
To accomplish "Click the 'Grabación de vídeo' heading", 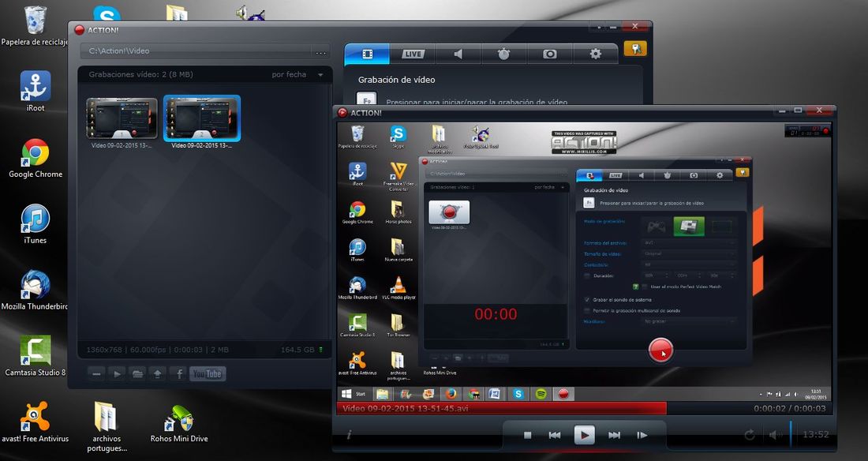I will pos(396,80).
